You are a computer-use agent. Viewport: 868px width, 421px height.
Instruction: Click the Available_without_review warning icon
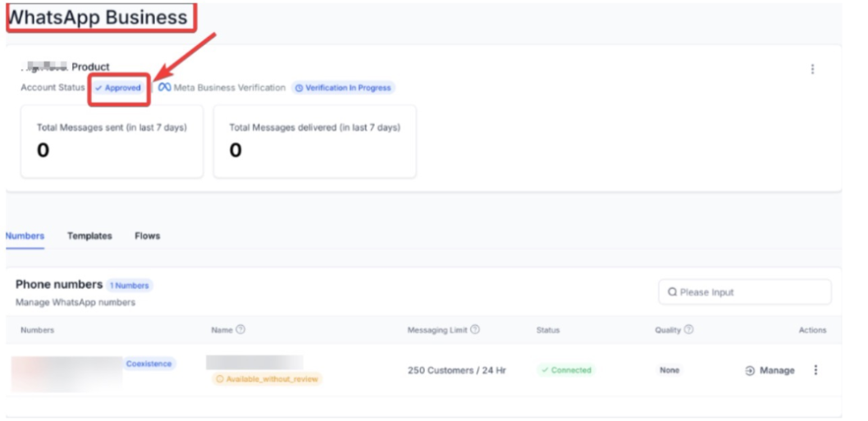[x=220, y=379]
